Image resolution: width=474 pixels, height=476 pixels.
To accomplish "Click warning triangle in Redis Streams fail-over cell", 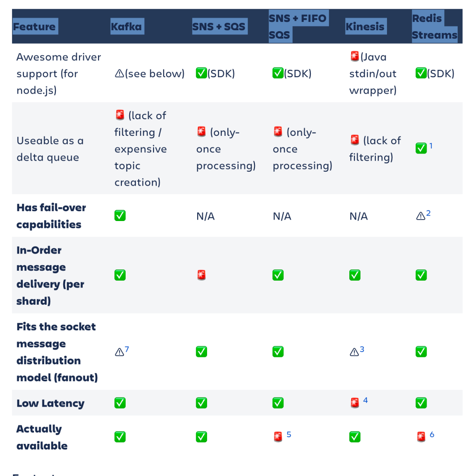I will click(421, 216).
